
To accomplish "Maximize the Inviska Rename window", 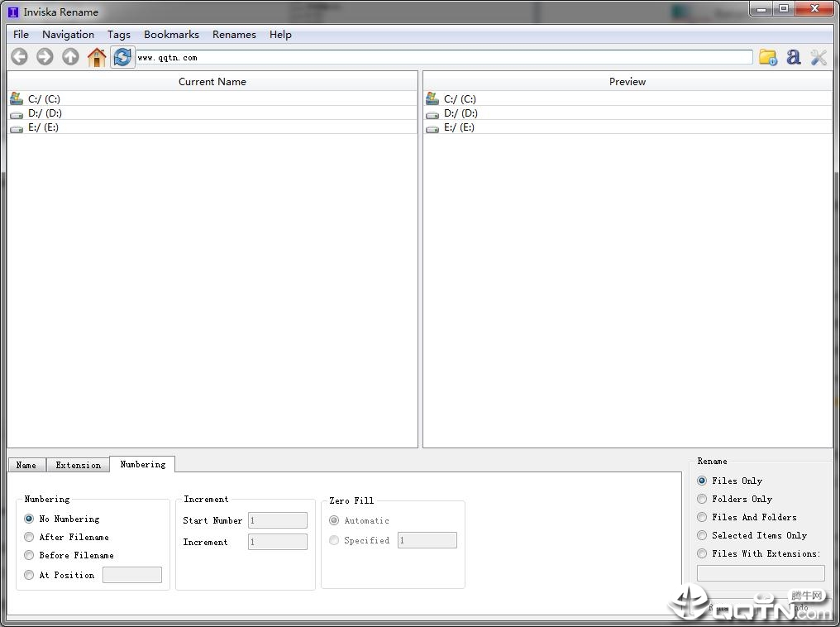I will pyautogui.click(x=784, y=8).
